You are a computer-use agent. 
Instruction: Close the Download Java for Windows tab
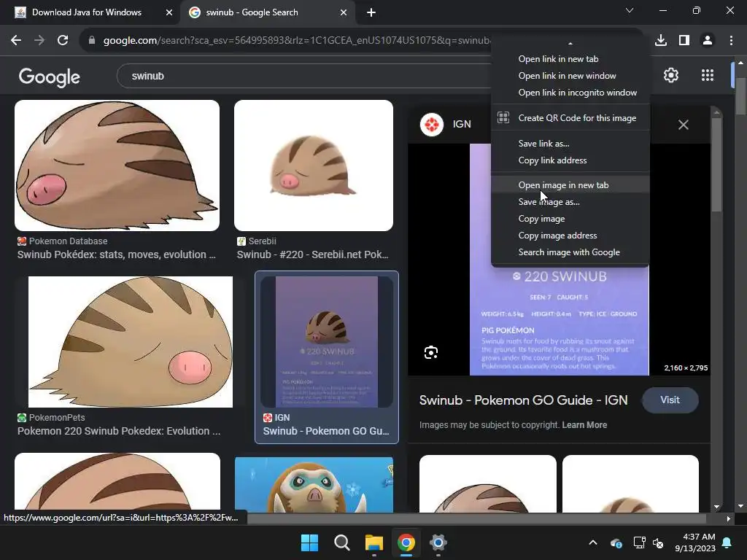click(x=169, y=12)
